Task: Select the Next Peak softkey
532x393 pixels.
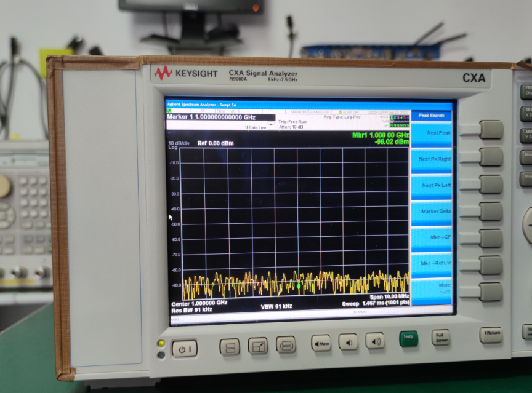Action: (433, 133)
